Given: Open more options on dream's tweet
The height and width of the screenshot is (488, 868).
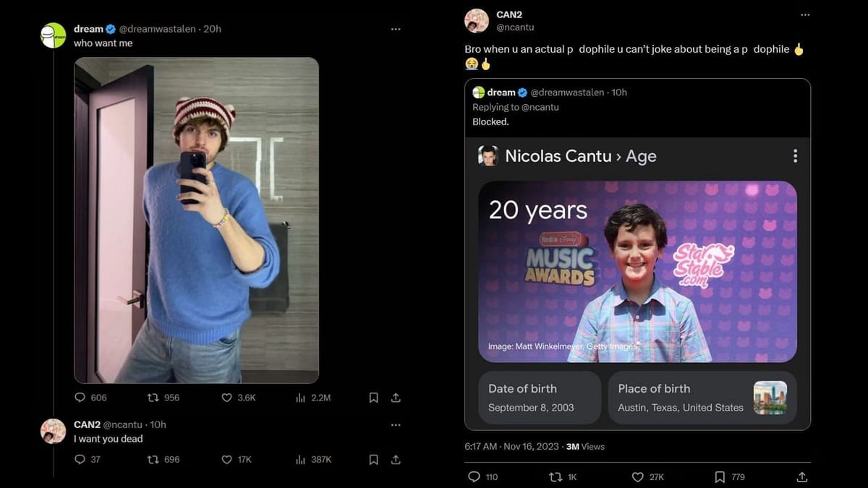Looking at the screenshot, I should point(396,29).
